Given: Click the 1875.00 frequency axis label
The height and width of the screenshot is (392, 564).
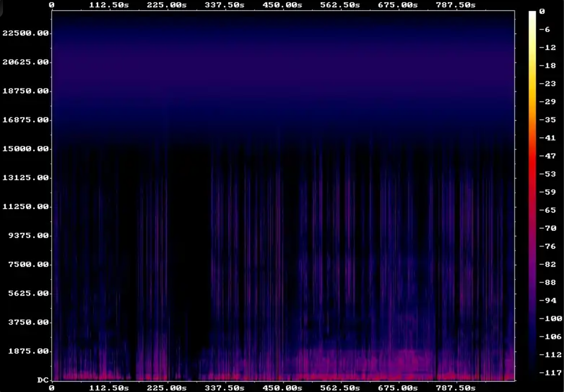Looking at the screenshot, I should tap(28, 350).
